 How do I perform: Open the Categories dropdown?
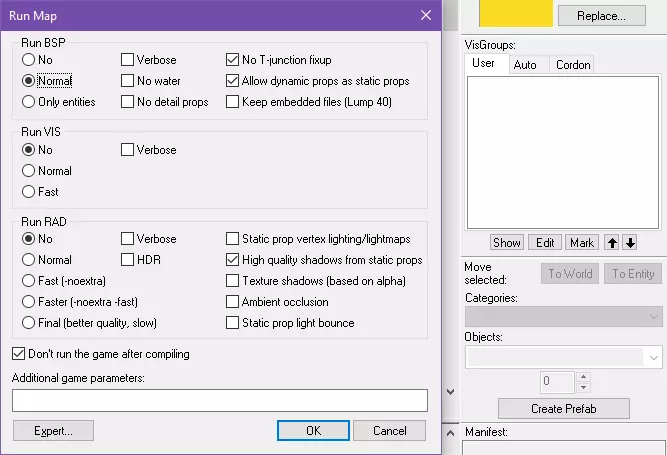563,317
